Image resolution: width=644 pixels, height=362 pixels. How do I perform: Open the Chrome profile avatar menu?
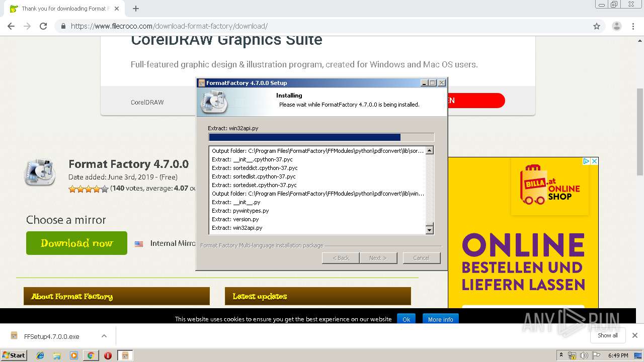616,26
